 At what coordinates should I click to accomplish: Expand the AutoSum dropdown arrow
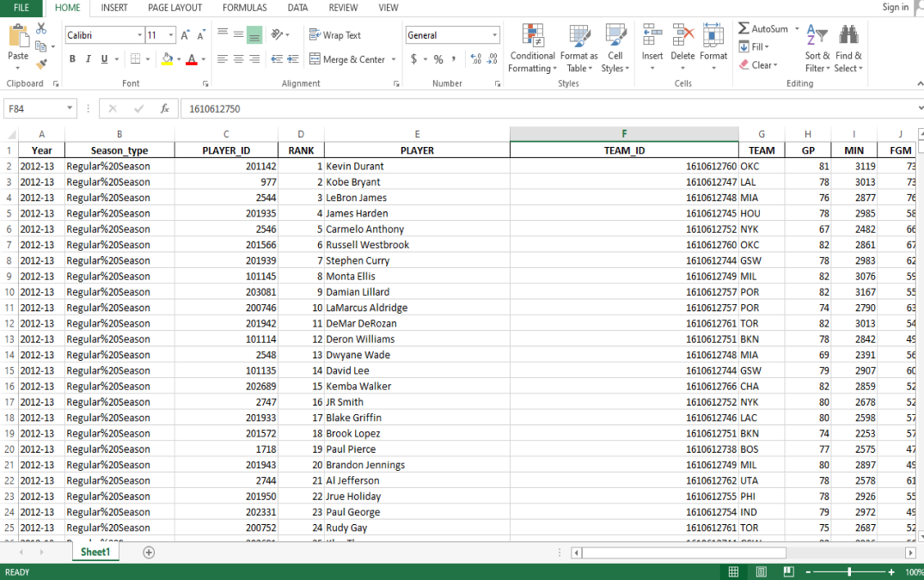tap(797, 28)
